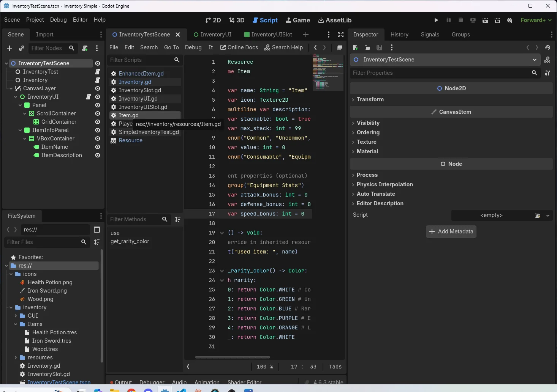This screenshot has height=392, width=557.
Task: Load resource folder icon in Inspector
Action: tap(367, 47)
